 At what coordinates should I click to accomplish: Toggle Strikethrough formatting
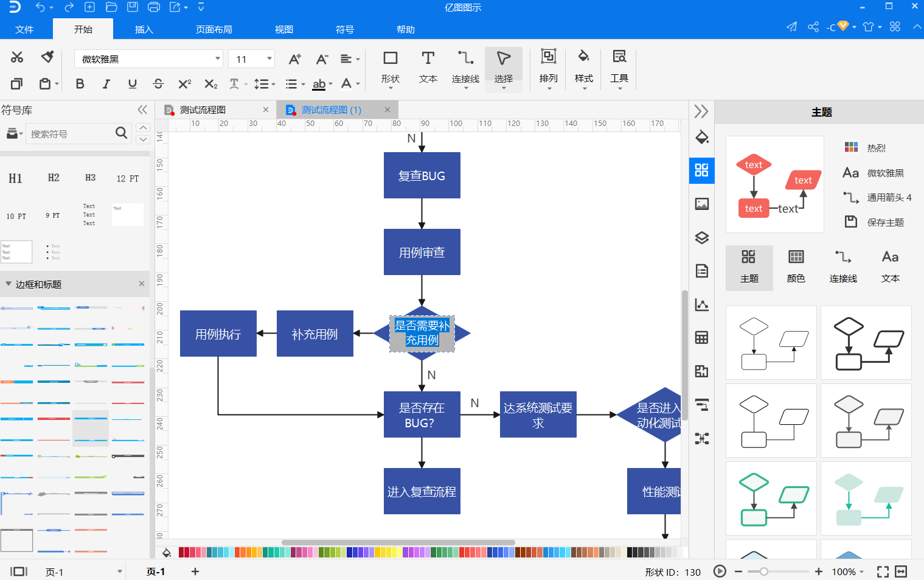tap(158, 84)
